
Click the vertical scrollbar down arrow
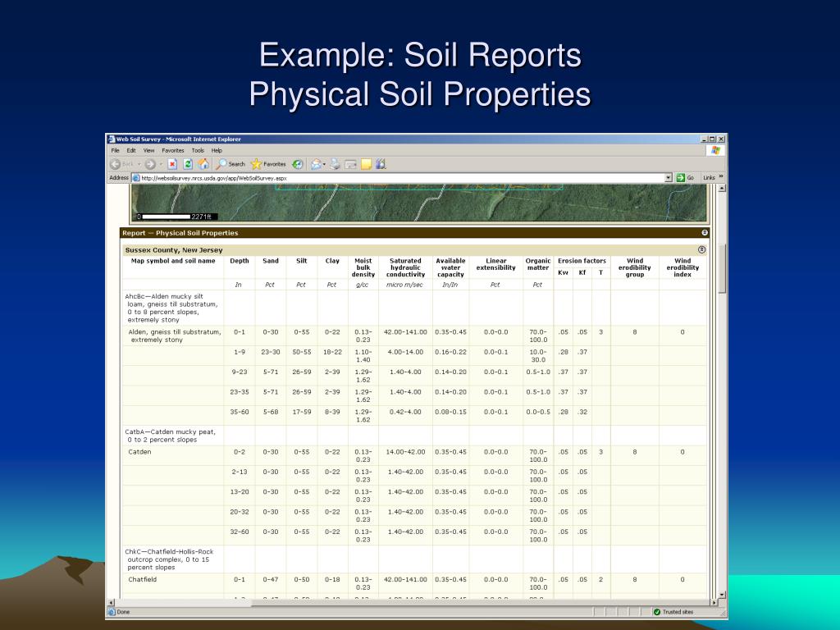pyautogui.click(x=722, y=595)
